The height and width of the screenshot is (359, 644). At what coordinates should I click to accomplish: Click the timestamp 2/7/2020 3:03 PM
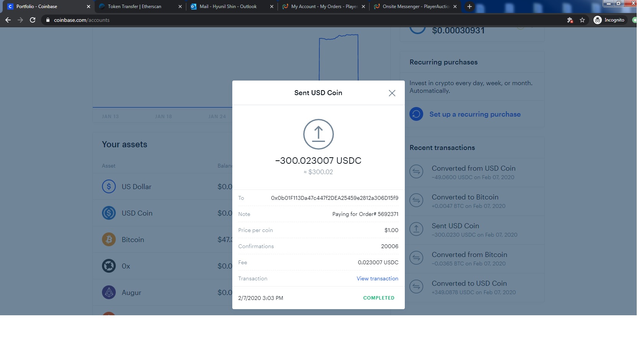tap(261, 298)
